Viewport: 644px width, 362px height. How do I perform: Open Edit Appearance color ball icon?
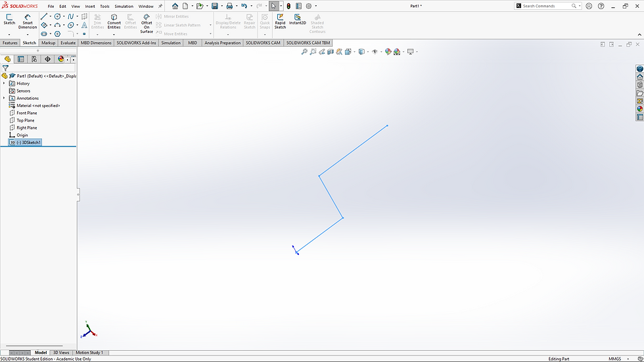388,52
